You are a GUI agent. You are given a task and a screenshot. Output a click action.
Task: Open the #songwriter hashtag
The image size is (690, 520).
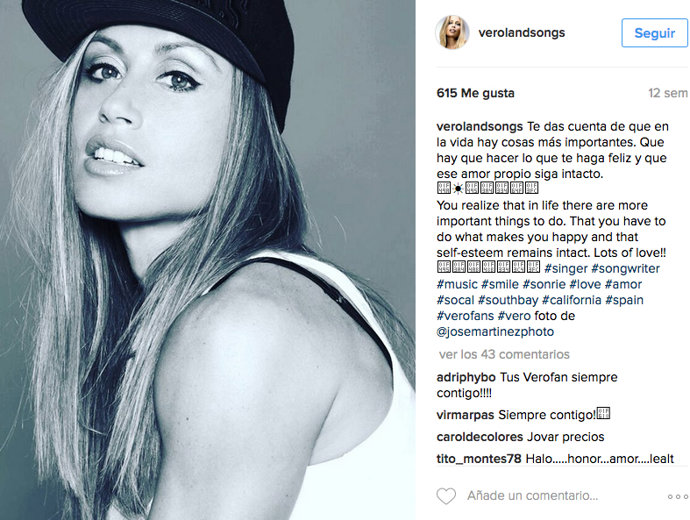click(x=625, y=268)
